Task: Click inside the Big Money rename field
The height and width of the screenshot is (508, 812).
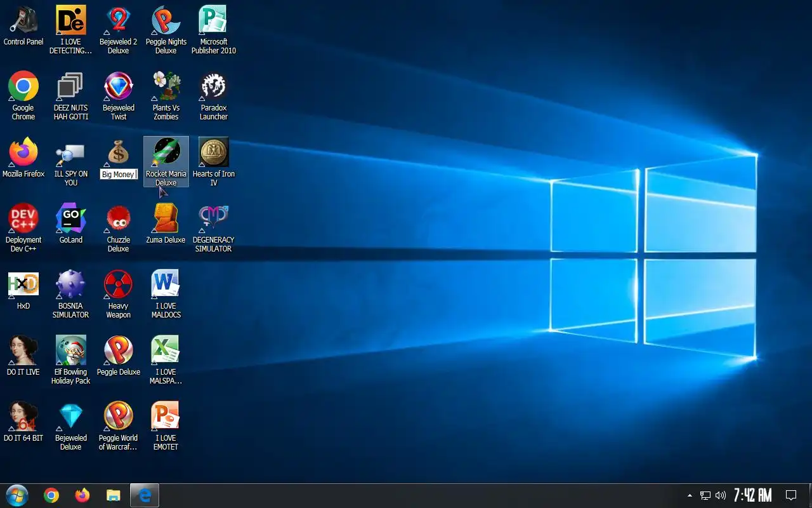Action: pyautogui.click(x=119, y=174)
